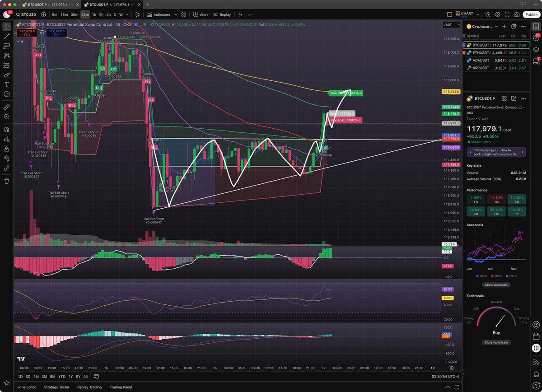This screenshot has width=542, height=392.
Task: Click the trash remove objects icon
Action: point(7,181)
